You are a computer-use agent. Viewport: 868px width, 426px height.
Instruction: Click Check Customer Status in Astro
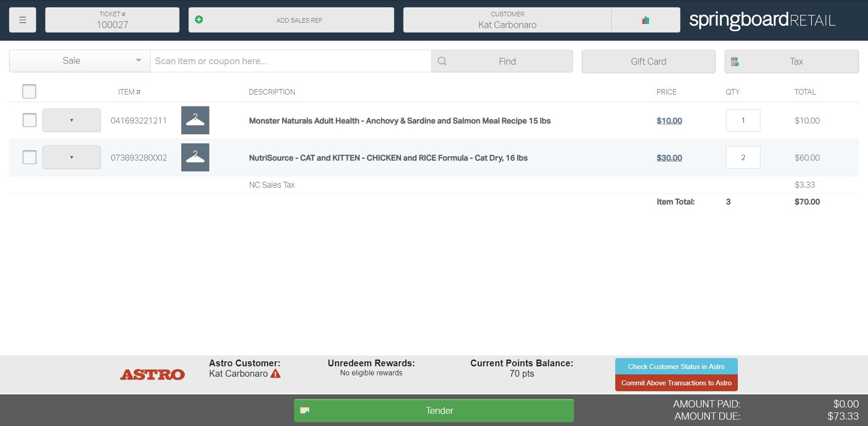tap(676, 367)
